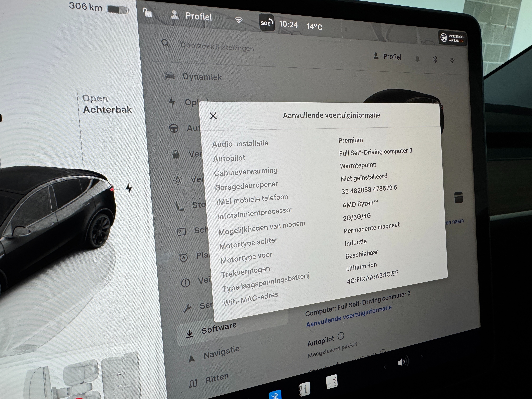Tap the Bluetooth icon in the settings header
Image resolution: width=532 pixels, height=399 pixels.
[435, 60]
